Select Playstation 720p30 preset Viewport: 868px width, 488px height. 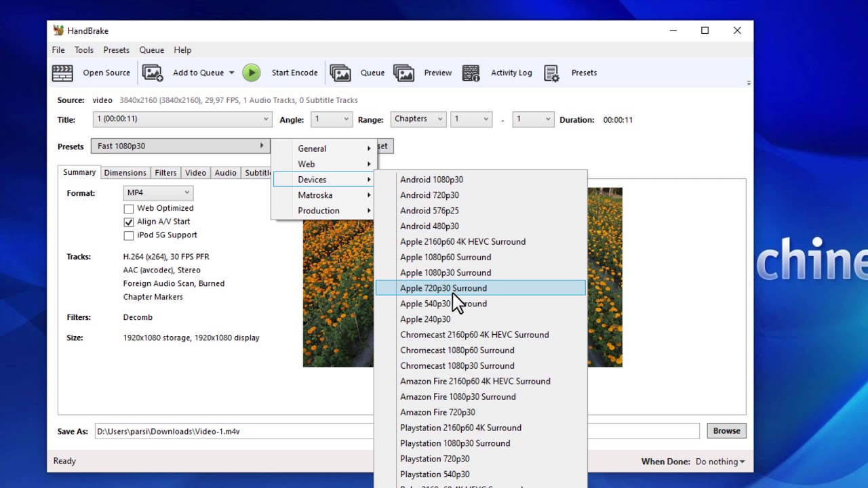point(480,459)
